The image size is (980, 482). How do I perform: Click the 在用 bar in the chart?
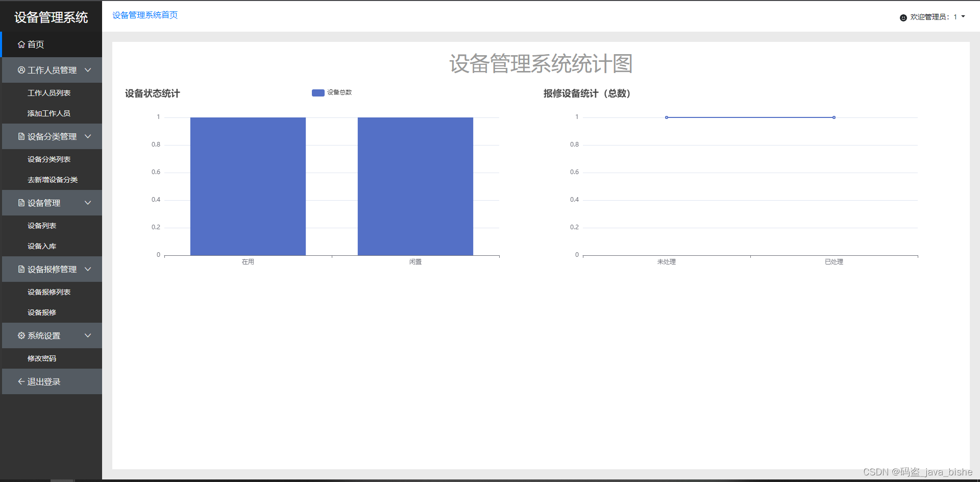(x=248, y=186)
